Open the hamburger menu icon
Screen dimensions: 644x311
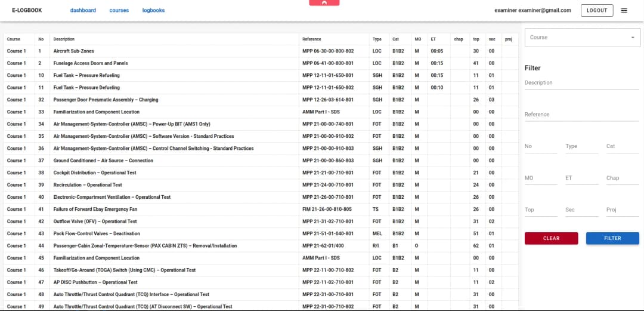click(624, 10)
